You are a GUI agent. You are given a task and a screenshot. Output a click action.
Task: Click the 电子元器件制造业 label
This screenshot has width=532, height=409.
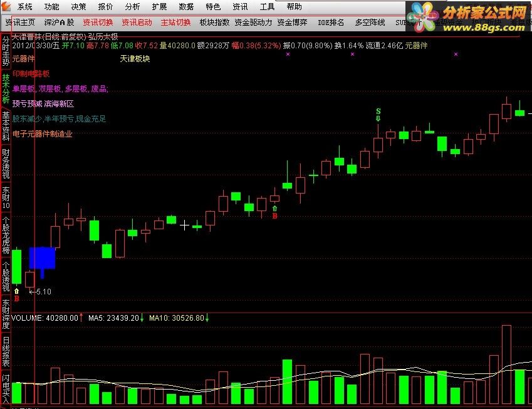click(43, 134)
